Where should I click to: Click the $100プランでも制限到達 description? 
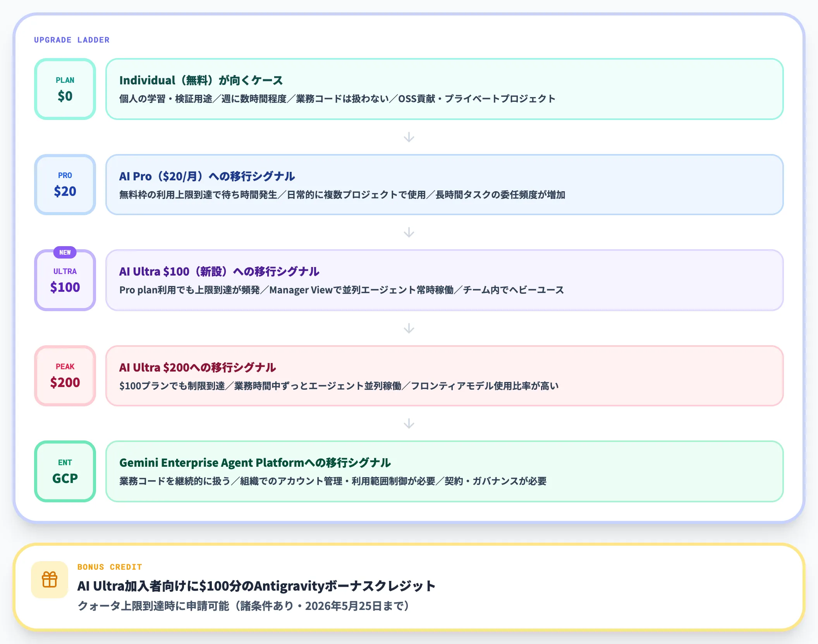pyautogui.click(x=339, y=386)
